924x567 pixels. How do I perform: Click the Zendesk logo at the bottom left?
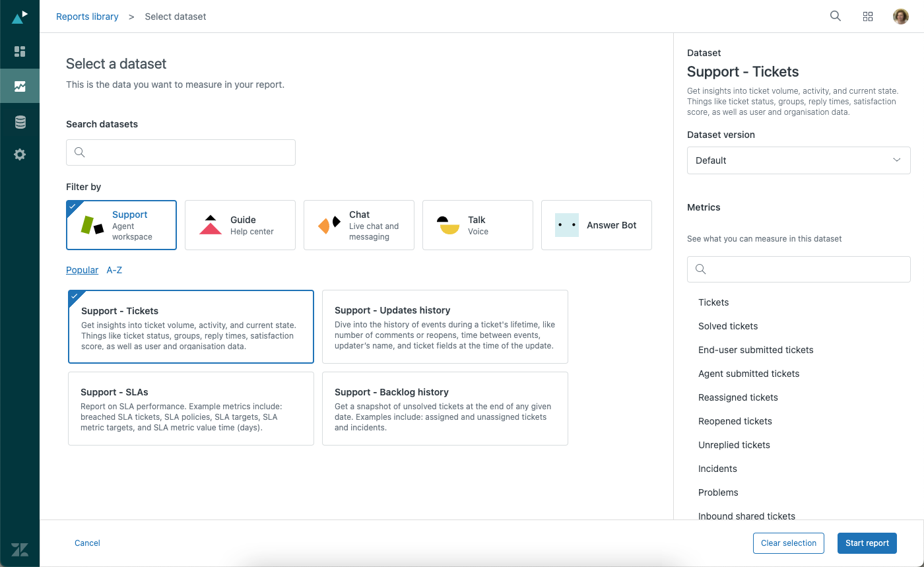[x=20, y=549]
